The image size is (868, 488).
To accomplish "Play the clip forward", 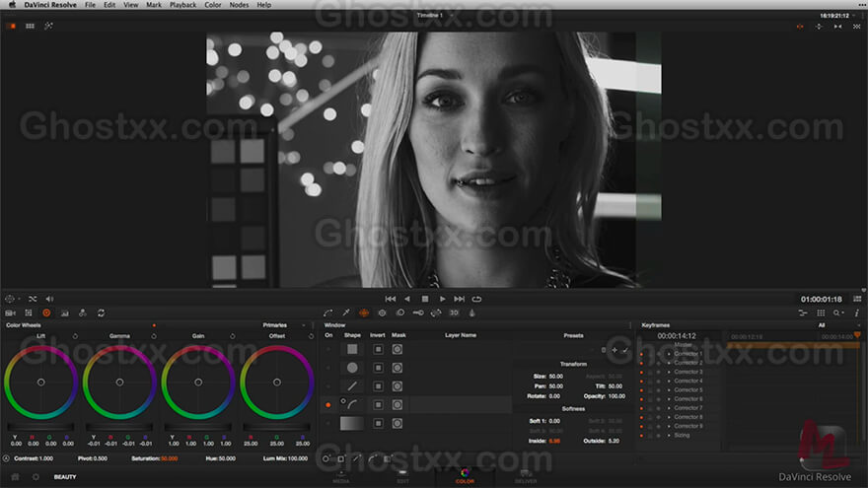I will 442,299.
